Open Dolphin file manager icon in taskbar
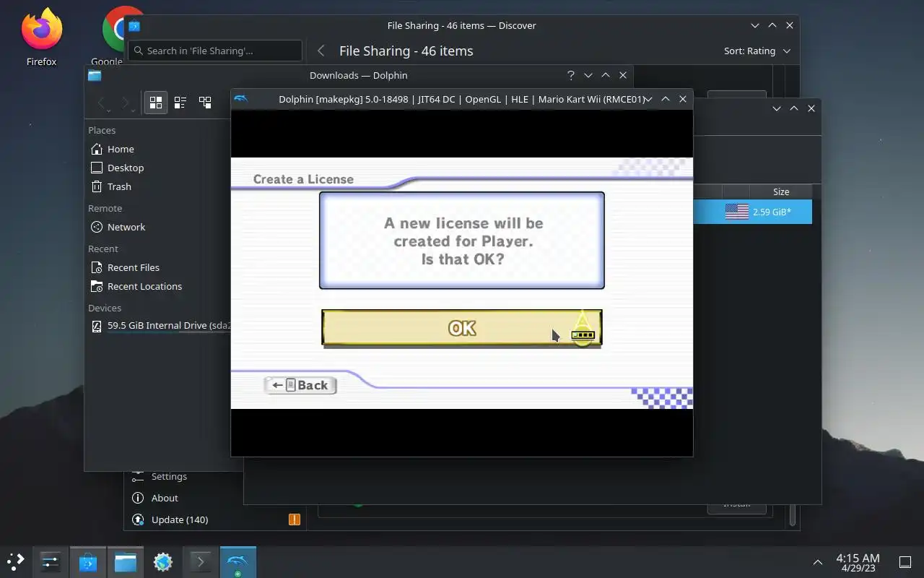924x578 pixels. tap(125, 561)
